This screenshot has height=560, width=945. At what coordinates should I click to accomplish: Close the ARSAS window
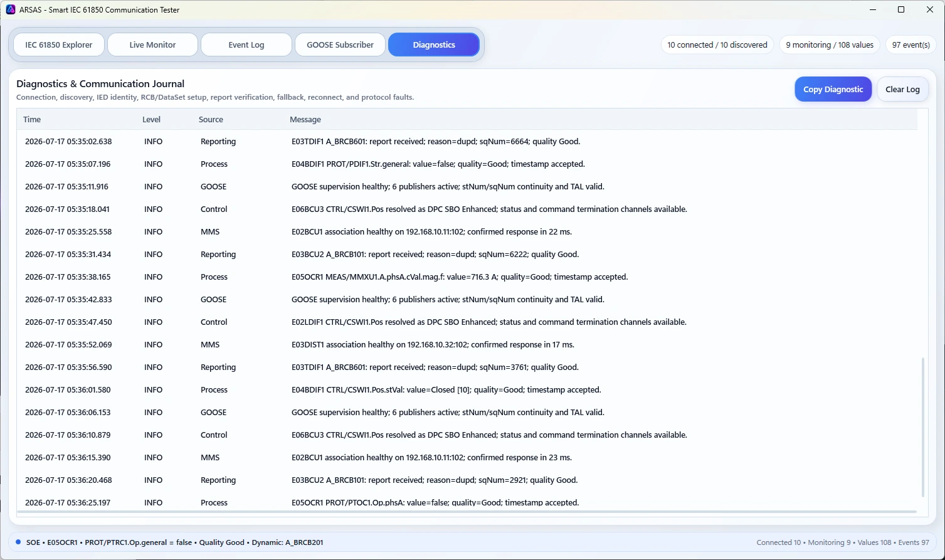(930, 9)
